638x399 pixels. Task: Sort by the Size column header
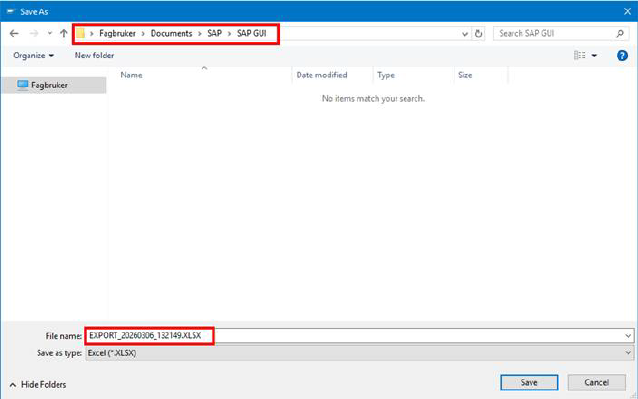465,75
